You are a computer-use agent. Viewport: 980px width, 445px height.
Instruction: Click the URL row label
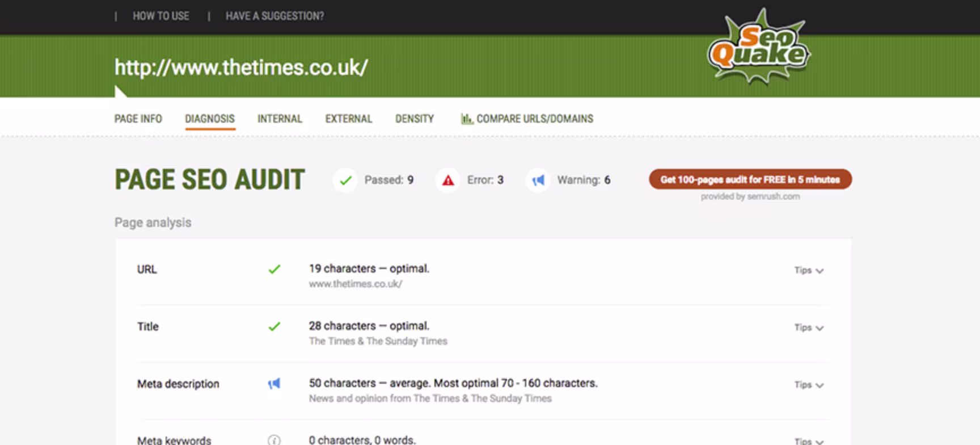(147, 270)
